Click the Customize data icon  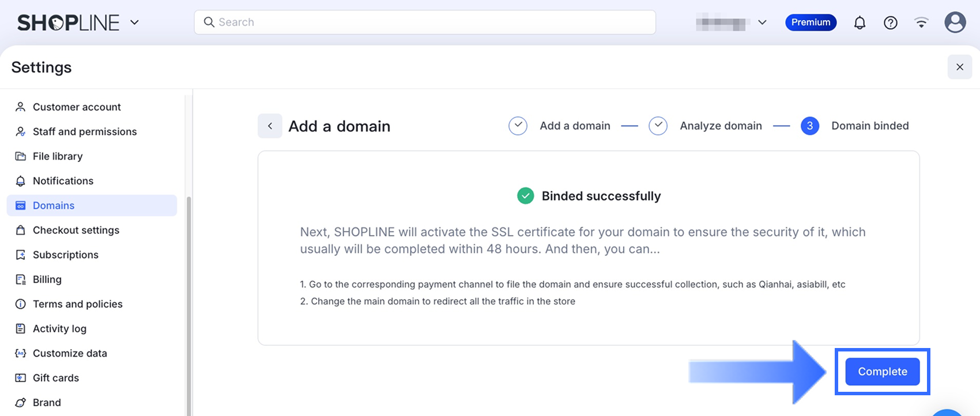click(x=20, y=353)
